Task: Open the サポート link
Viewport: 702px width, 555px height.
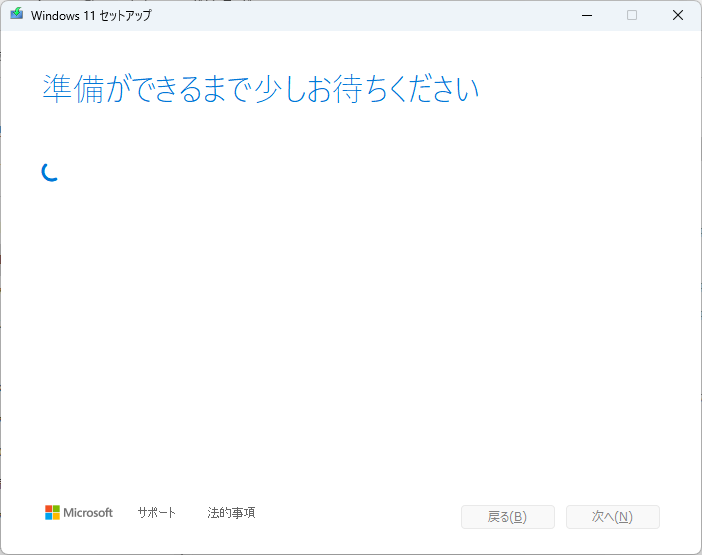Action: pyautogui.click(x=157, y=513)
